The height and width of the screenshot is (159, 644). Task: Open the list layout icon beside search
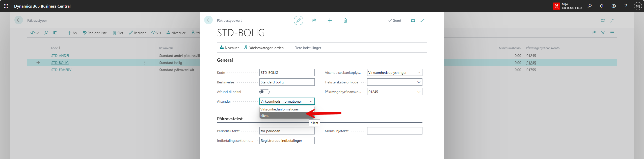click(x=55, y=33)
